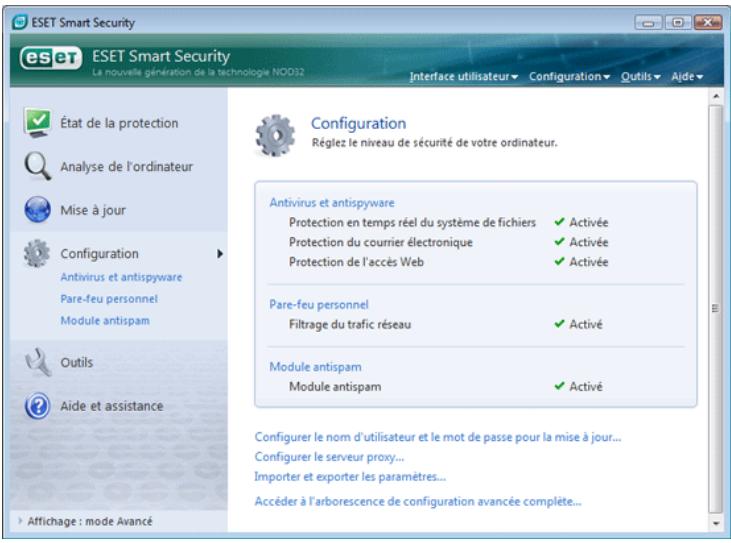This screenshot has width=731, height=543.
Task: Click the wrench icon for Outils
Action: click(38, 362)
